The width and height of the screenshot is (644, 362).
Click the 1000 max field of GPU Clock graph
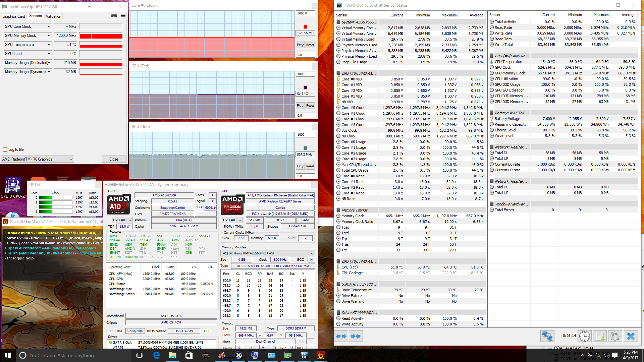pyautogui.click(x=306, y=135)
